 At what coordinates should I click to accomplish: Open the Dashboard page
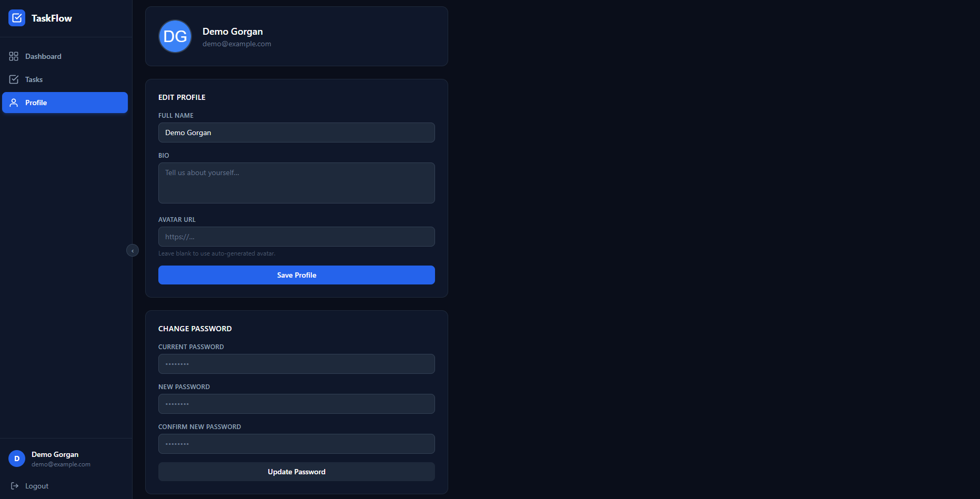(x=65, y=56)
